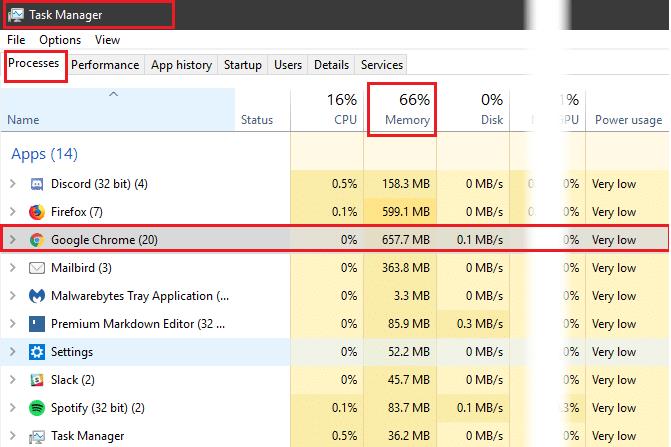
Task: Click the 657.7 MB memory value
Action: 406,240
